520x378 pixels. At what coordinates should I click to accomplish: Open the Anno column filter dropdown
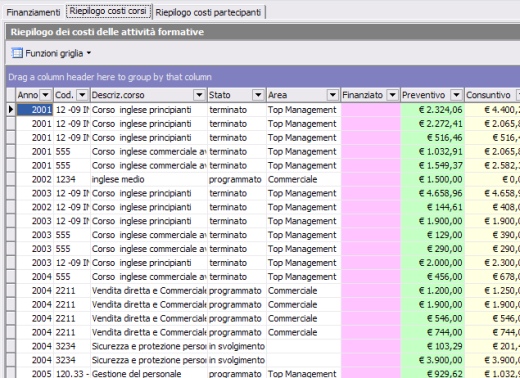coord(45,95)
